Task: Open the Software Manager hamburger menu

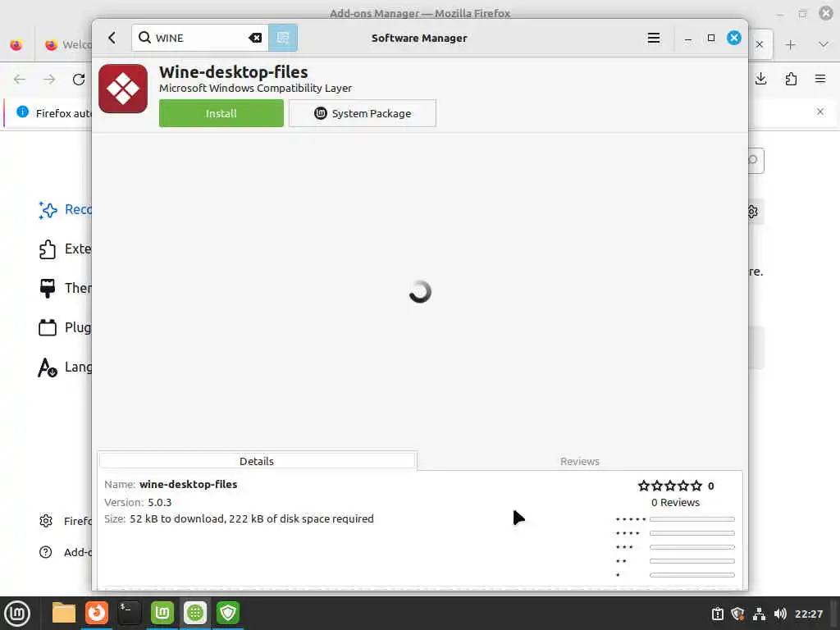Action: tap(654, 38)
